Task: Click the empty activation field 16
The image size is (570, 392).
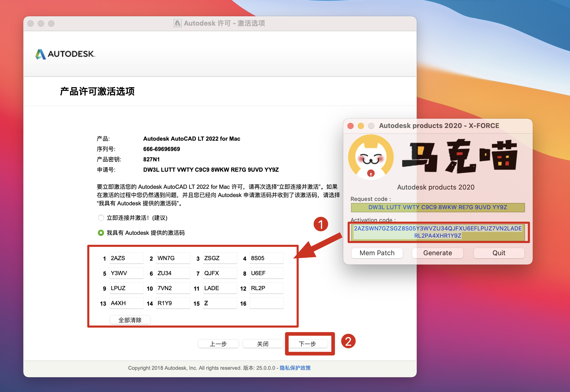Action: [x=266, y=303]
